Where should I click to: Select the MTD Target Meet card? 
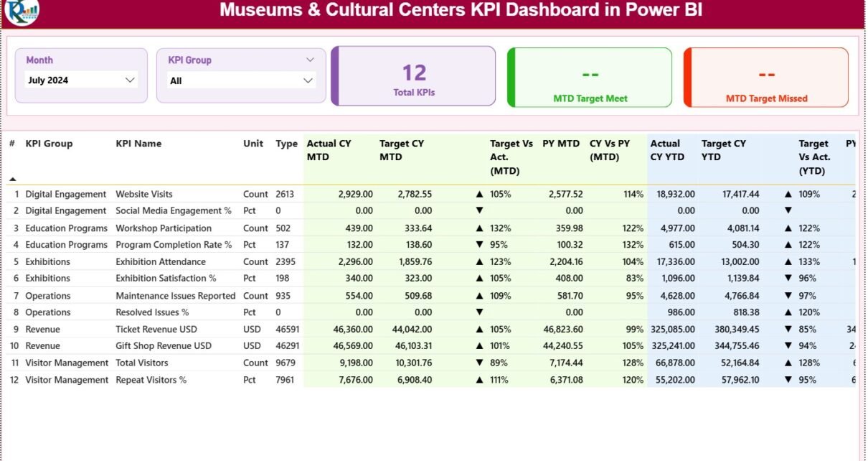(590, 78)
